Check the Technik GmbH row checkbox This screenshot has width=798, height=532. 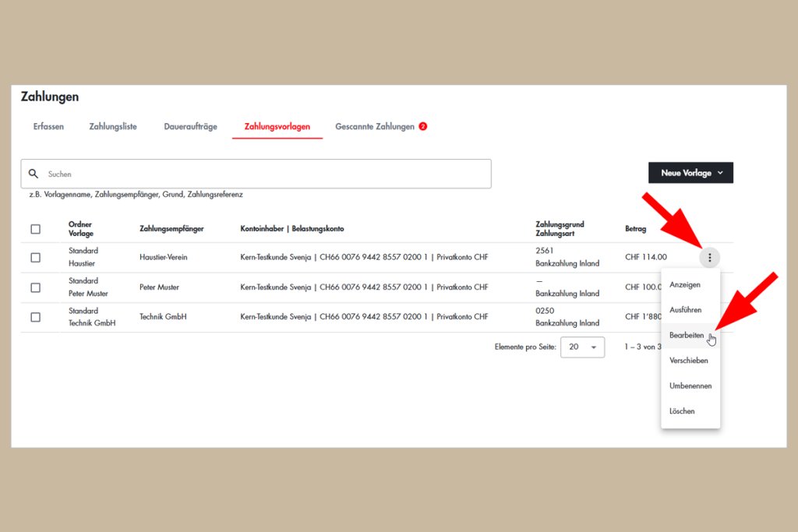tap(35, 317)
